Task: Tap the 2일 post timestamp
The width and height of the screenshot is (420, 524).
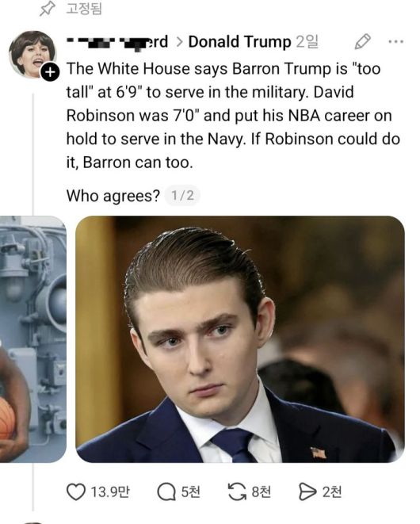Action: [x=307, y=42]
